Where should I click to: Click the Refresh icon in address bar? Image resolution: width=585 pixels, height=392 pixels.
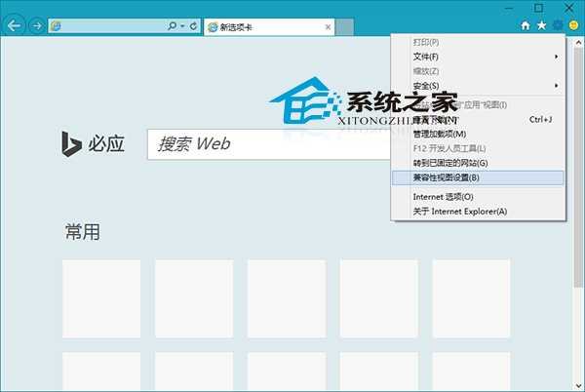193,25
